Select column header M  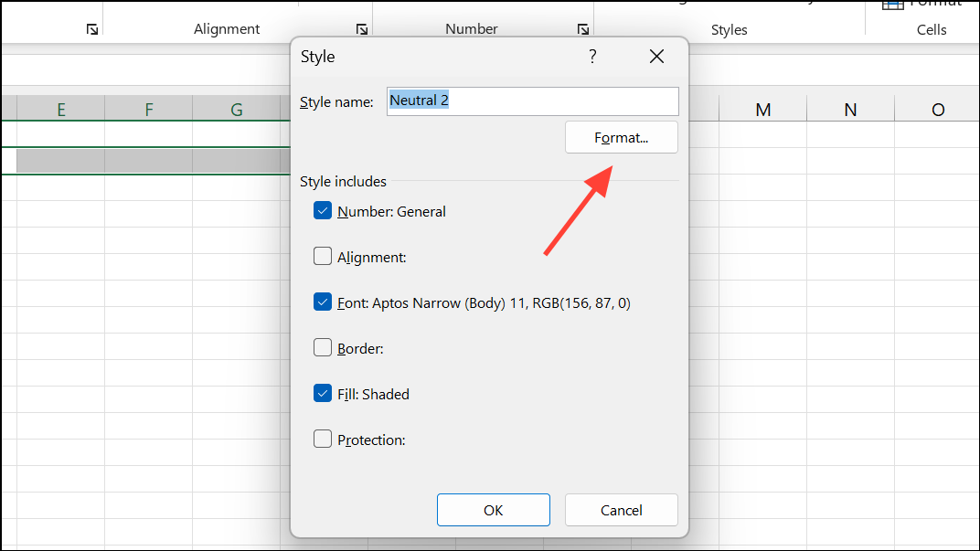pos(762,109)
